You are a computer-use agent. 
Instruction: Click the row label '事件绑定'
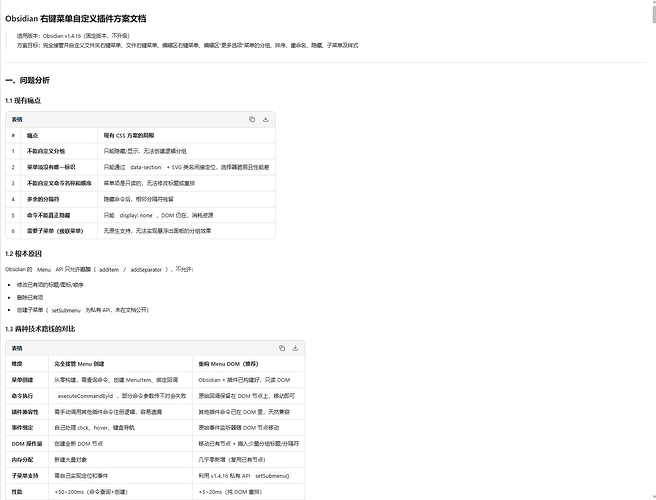[x=22, y=428]
